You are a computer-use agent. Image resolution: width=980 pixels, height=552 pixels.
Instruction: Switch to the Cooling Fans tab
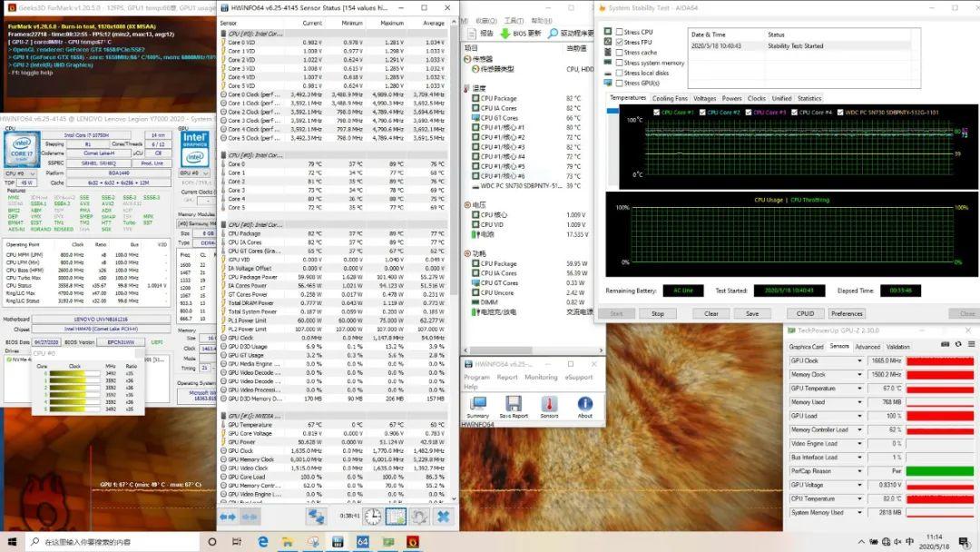[x=670, y=98]
